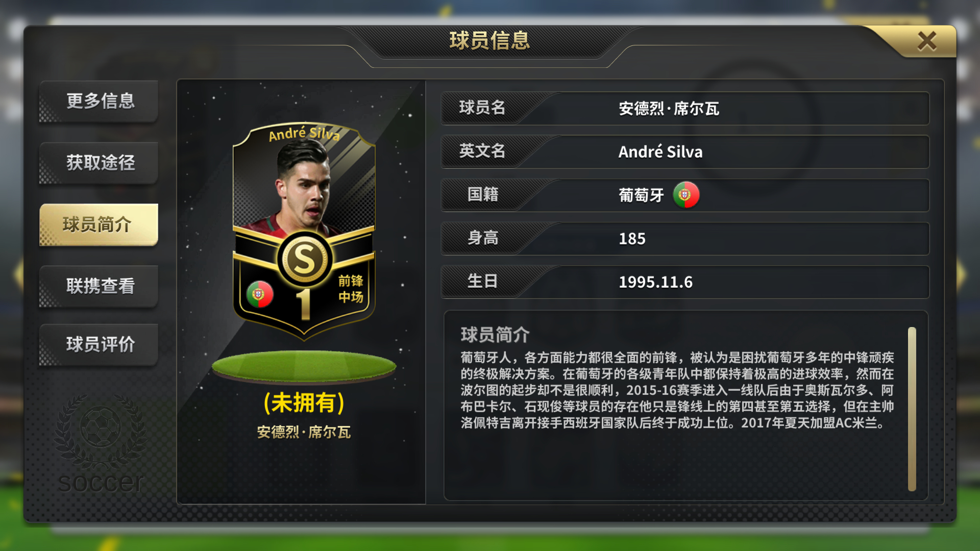Click the 身高 row showing 185
This screenshot has height=551, width=980.
click(685, 238)
